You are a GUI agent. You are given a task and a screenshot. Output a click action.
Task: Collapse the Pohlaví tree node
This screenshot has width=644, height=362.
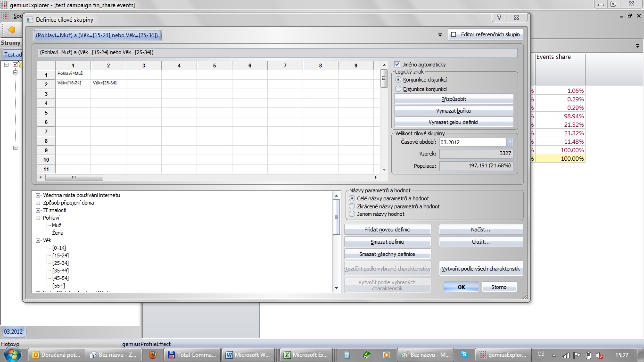click(38, 218)
